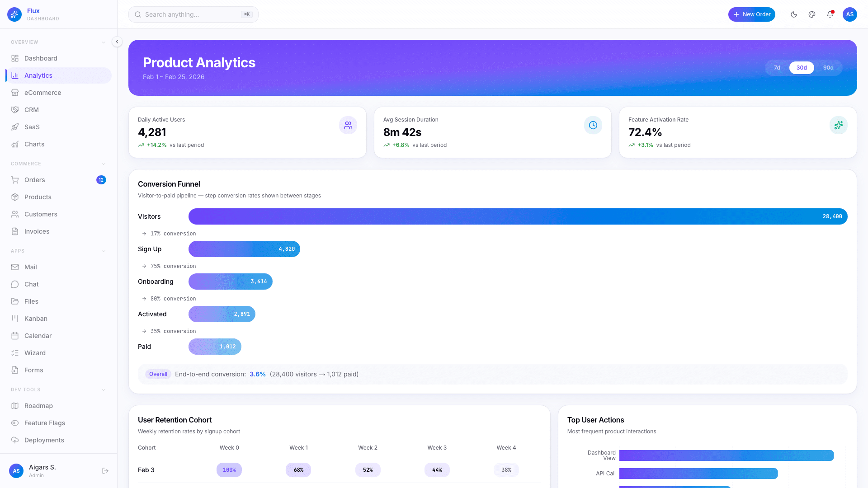Select the Feature Flags icon
Viewport: 868px width, 488px height.
point(15,423)
